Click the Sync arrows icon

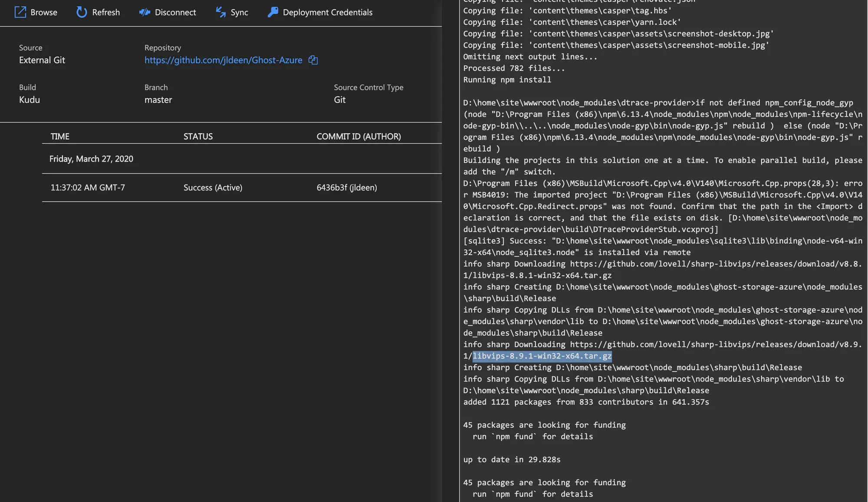(221, 12)
